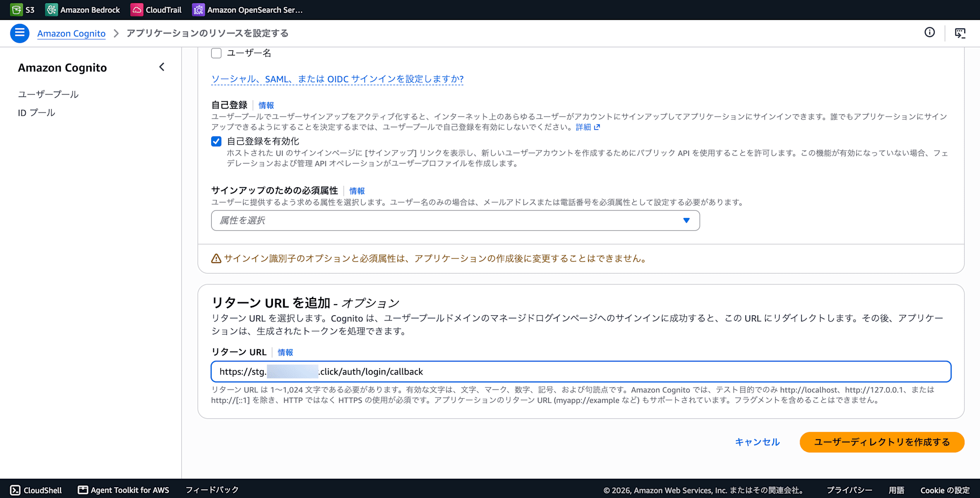This screenshot has width=980, height=498.
Task: Toggle the hamburger navigation menu icon
Action: pos(20,33)
